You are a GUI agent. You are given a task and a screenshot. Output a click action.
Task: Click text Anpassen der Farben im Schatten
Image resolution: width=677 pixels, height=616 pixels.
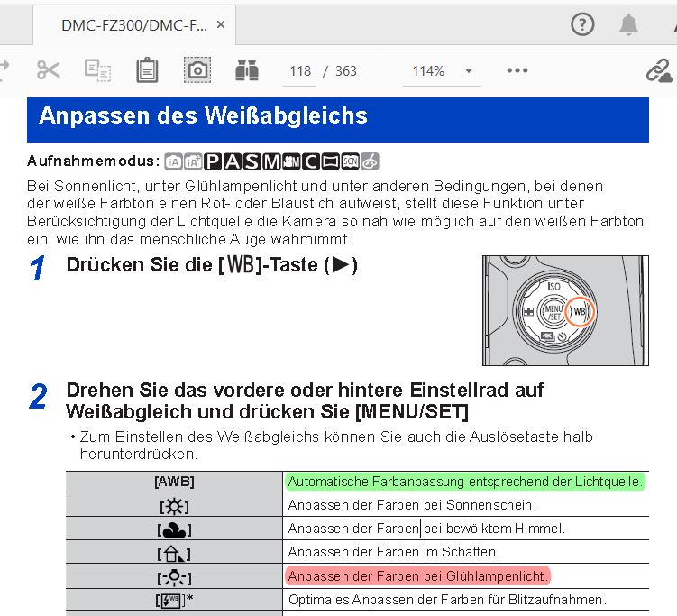click(x=393, y=552)
